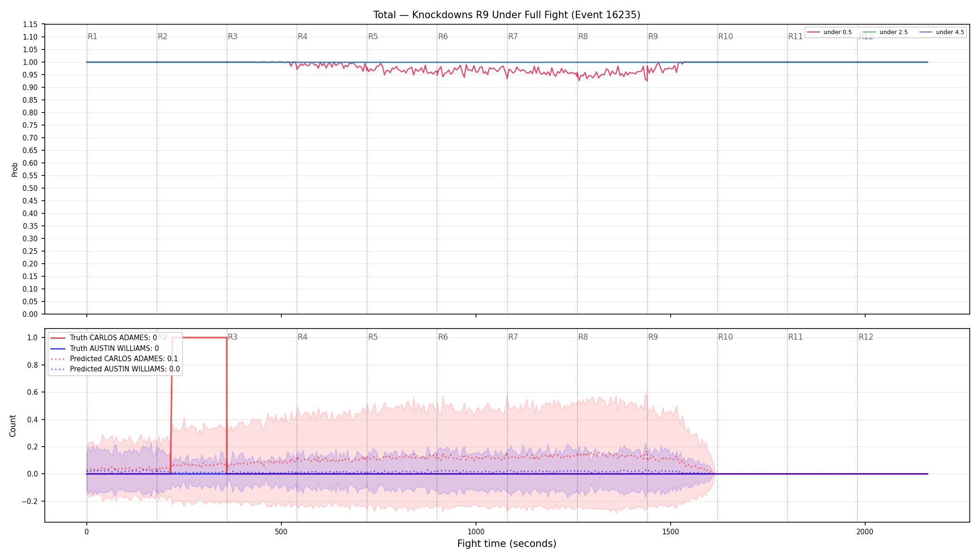Click the 'Fight time (seconds)' axis label
Image resolution: width=980 pixels, height=560 pixels.
507,544
